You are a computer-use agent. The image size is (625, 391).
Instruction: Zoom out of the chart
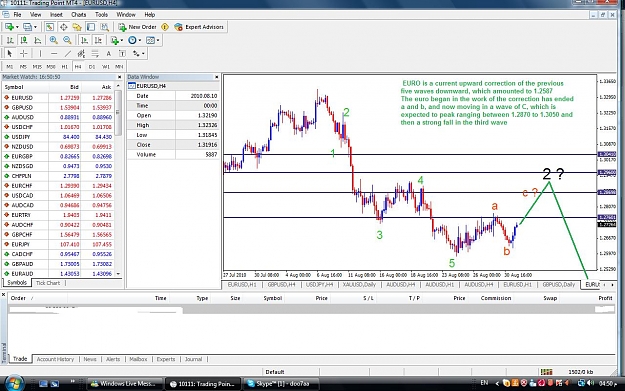(x=67, y=40)
